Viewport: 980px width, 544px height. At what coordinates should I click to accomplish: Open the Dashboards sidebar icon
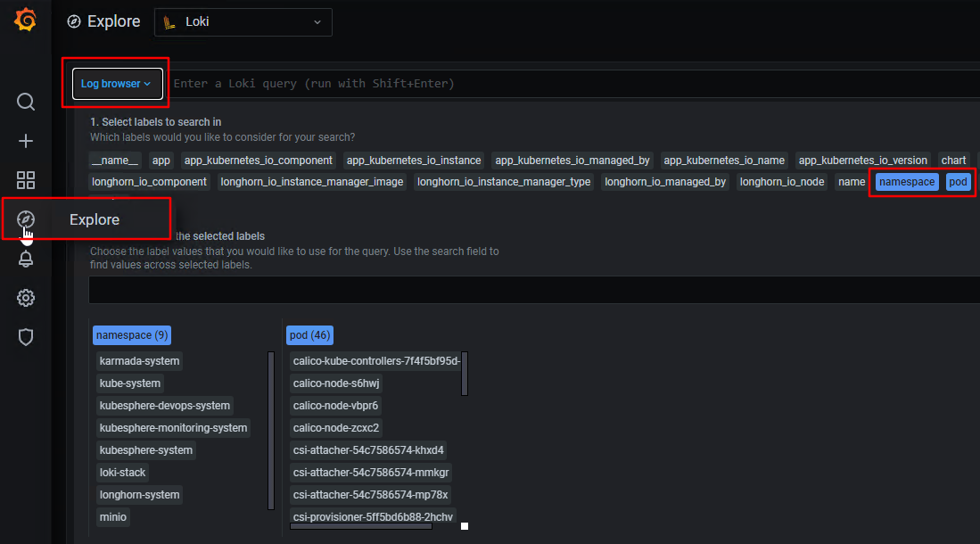25,179
